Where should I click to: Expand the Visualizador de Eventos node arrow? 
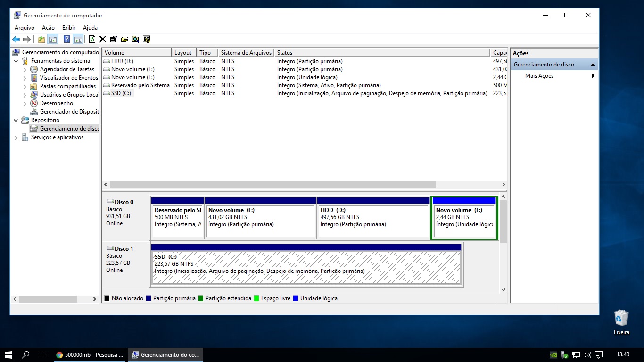tap(25, 78)
